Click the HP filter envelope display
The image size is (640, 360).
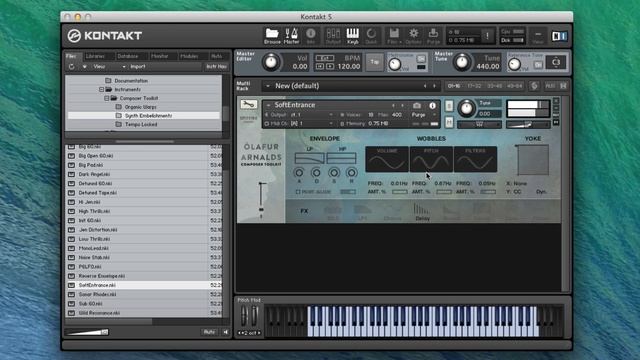(341, 158)
